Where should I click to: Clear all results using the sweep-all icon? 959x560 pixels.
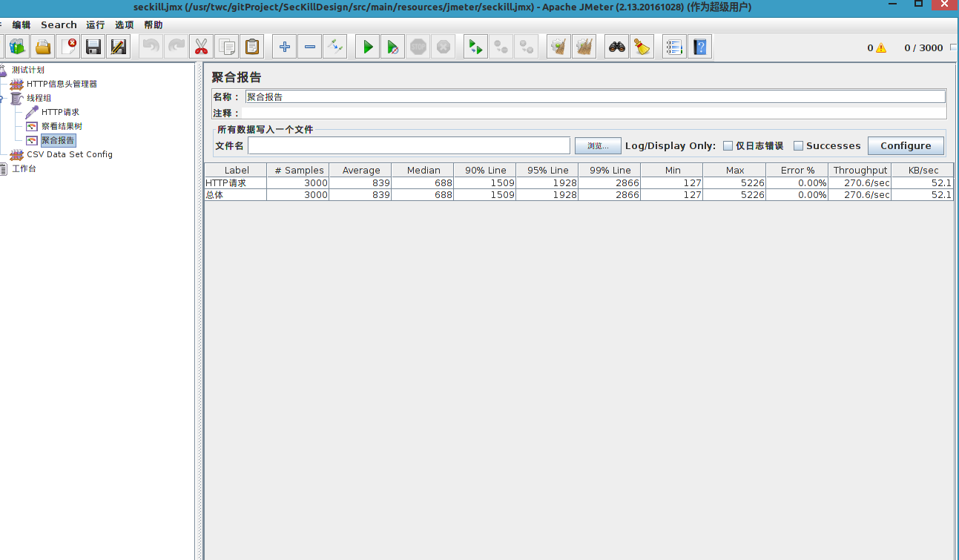[584, 46]
